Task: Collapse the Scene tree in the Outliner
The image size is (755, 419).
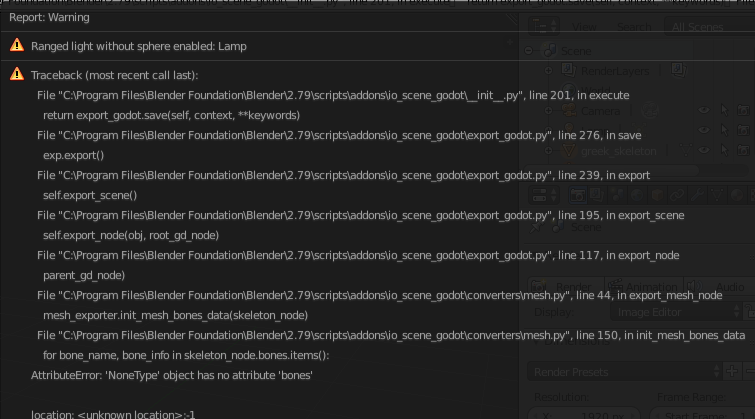Action: tap(529, 51)
